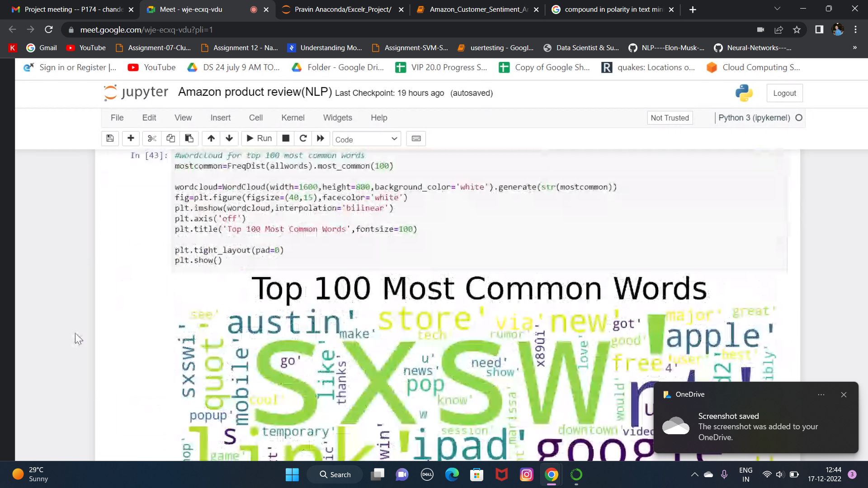The width and height of the screenshot is (868, 488).
Task: Toggle the browser side panel
Action: coord(819,30)
